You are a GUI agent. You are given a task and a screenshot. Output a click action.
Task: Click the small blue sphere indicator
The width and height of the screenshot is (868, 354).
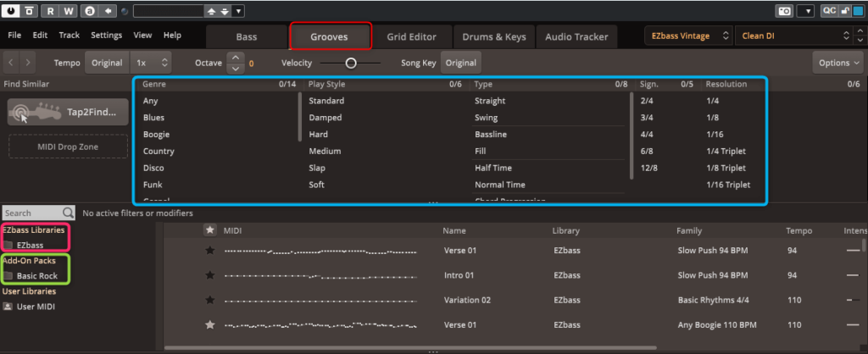(125, 11)
